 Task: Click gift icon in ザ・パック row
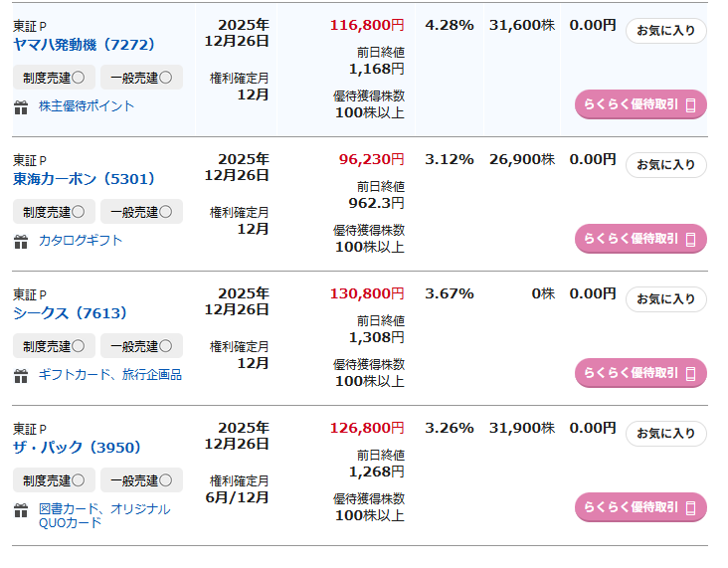(x=21, y=510)
